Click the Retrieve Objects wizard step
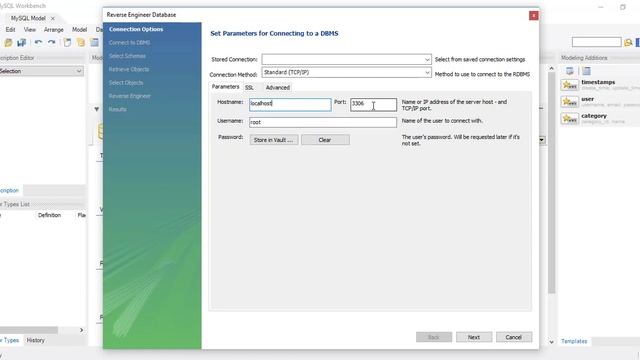640x360 pixels. (129, 69)
